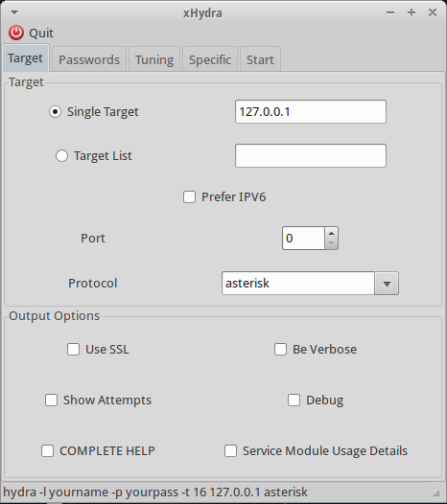
Task: Open the window menu arrow in title bar
Action: click(x=14, y=12)
